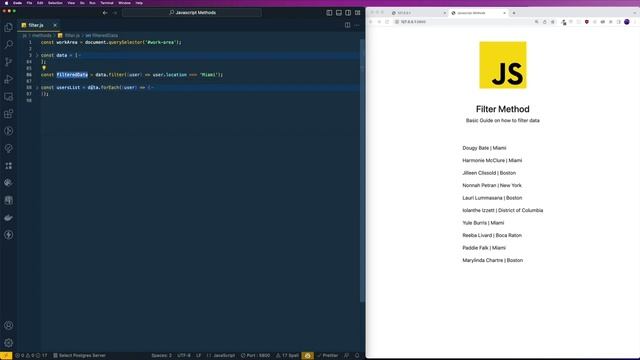Click the JS logo image on the web page

point(503,65)
